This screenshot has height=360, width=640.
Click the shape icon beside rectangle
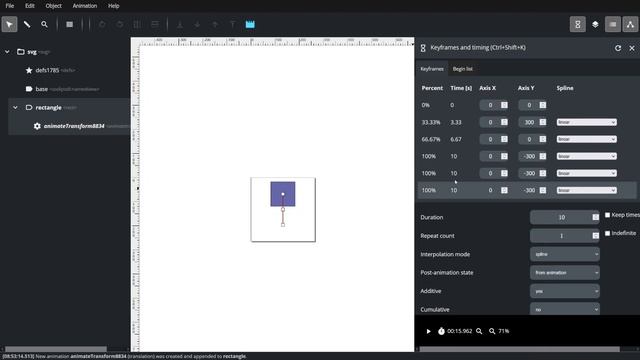29,108
